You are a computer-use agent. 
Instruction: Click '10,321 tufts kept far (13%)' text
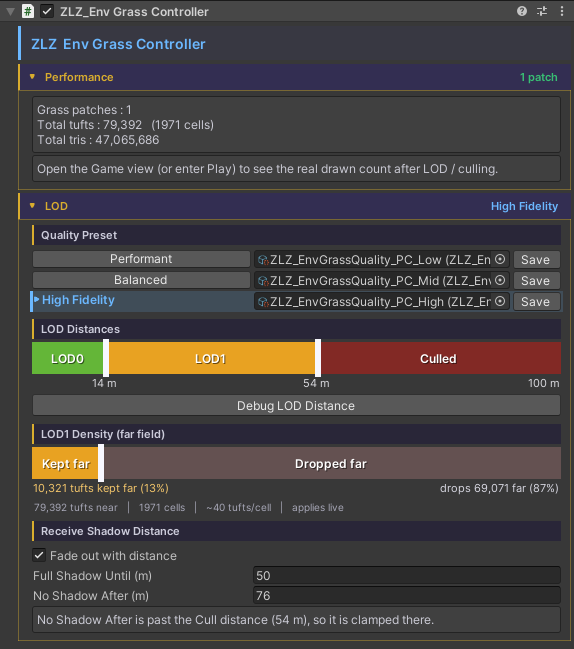[x=101, y=488]
